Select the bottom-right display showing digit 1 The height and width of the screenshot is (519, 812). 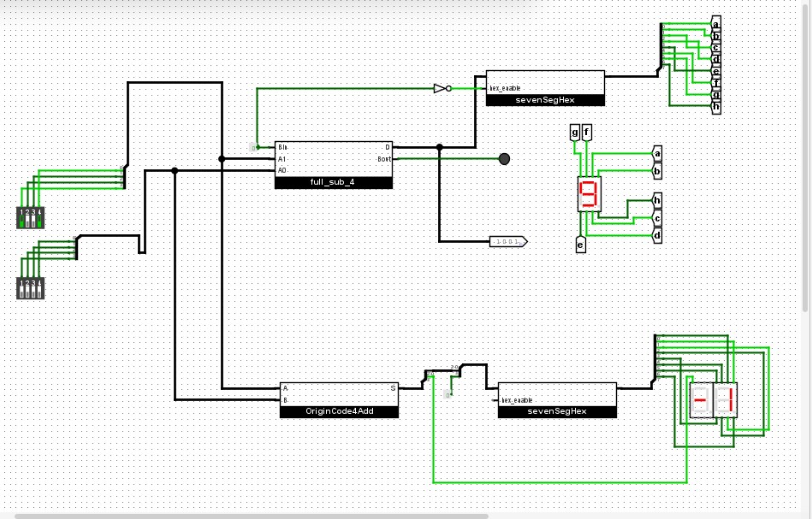click(725, 400)
